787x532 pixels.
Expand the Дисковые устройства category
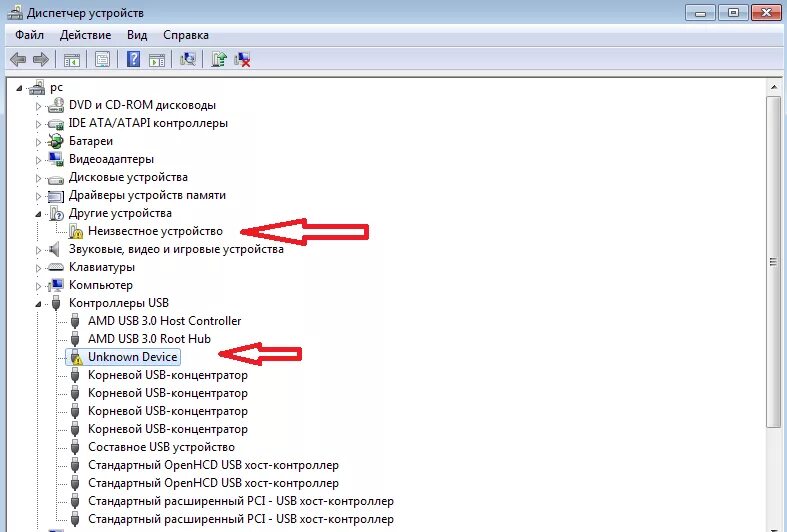tap(38, 178)
